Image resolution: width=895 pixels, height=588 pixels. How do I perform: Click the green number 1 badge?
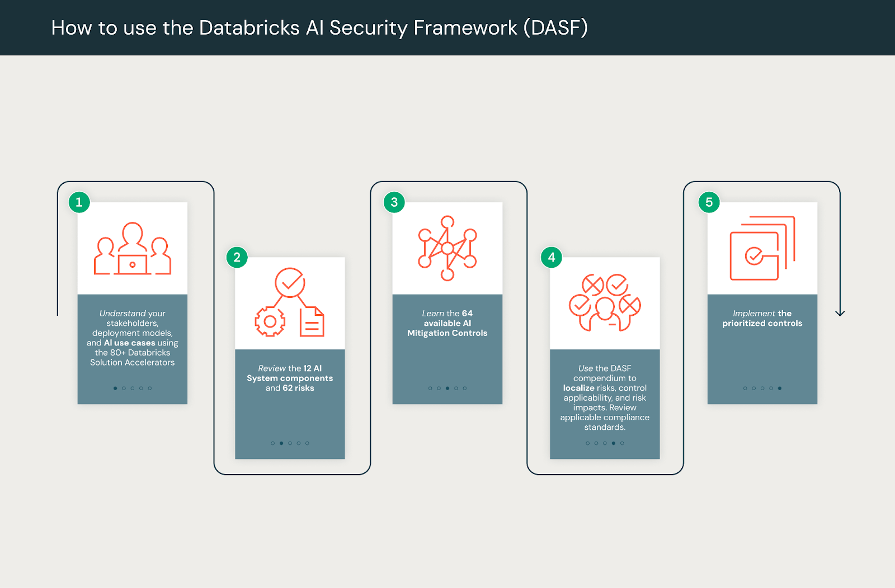79,202
